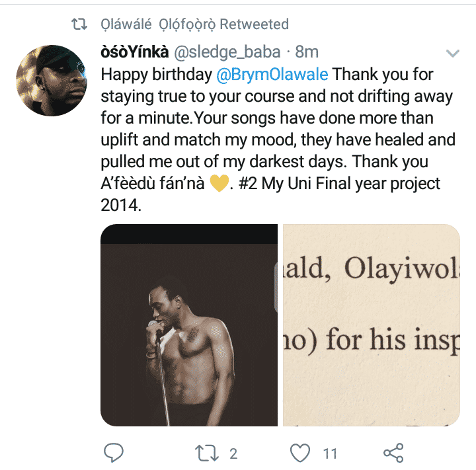Retweet this post using the retweet icon
The image size is (476, 470).
tap(207, 453)
